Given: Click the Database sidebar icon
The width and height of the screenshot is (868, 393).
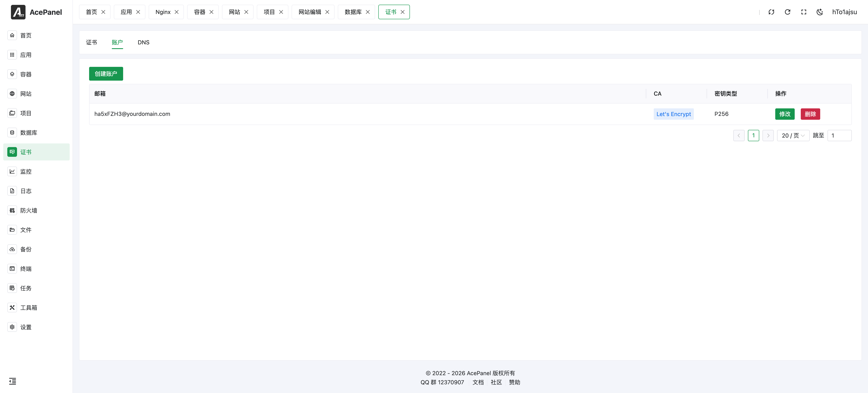Looking at the screenshot, I should [12, 132].
